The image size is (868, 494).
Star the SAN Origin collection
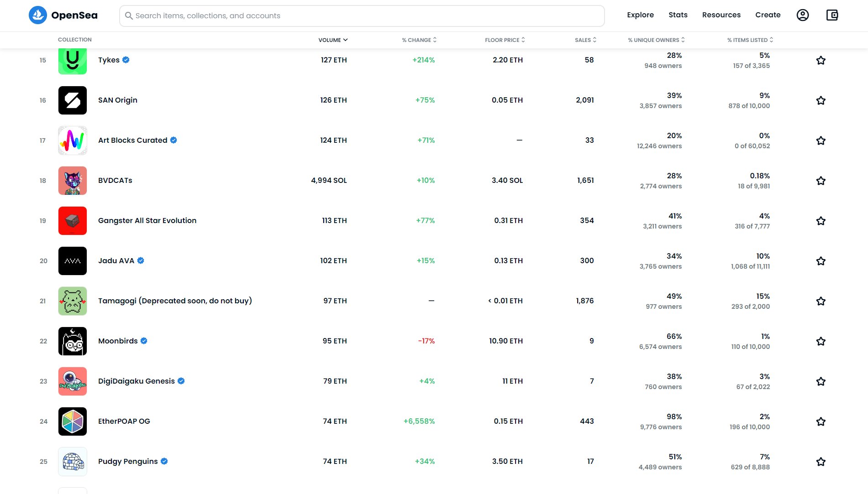[x=821, y=100]
